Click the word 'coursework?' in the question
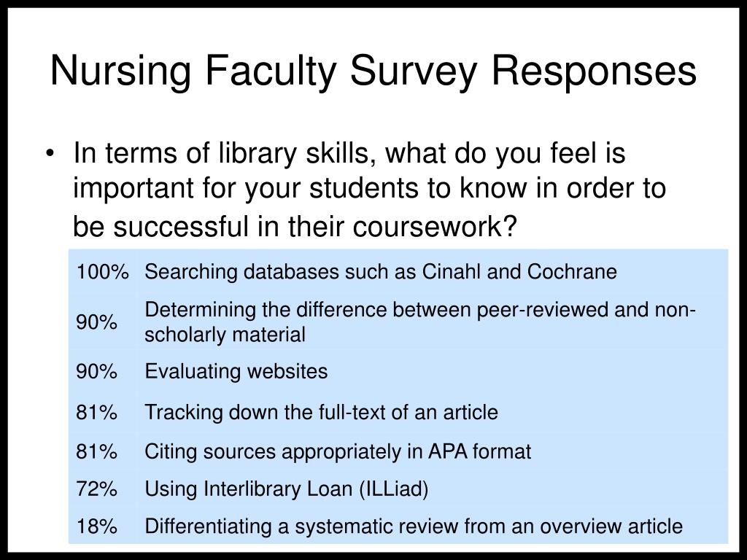The image size is (747, 560). [435, 226]
